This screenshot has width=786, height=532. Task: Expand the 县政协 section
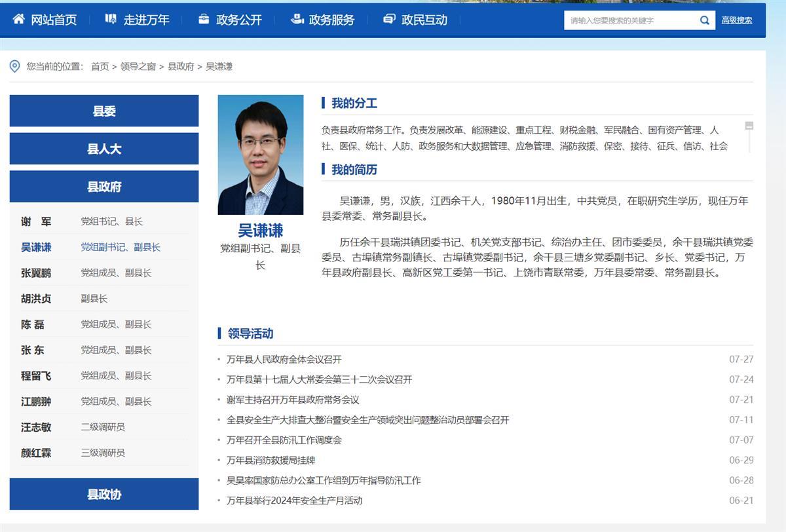tap(104, 494)
